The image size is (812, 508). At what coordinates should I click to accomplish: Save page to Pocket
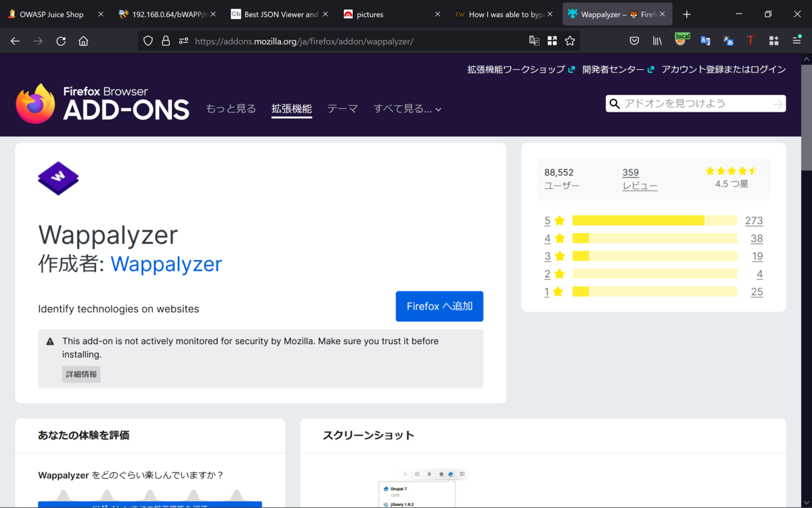(x=634, y=41)
